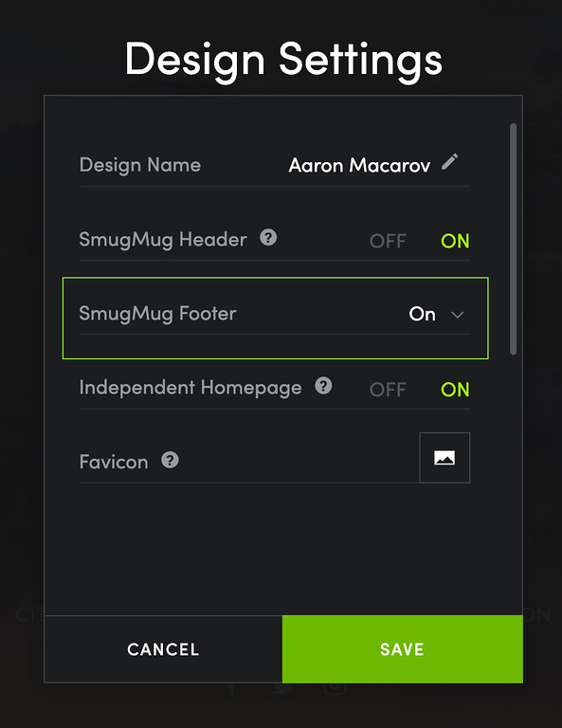
Task: Click the CANCEL button
Action: click(163, 649)
